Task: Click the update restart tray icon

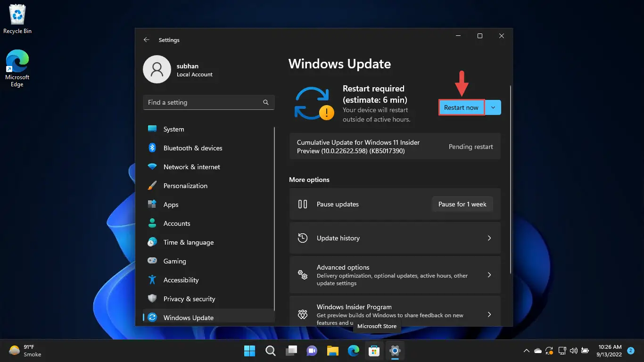Action: click(549, 351)
